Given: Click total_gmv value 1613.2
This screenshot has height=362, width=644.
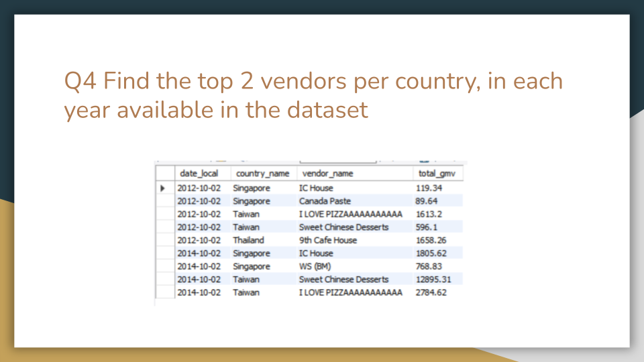Looking at the screenshot, I should click(429, 215).
